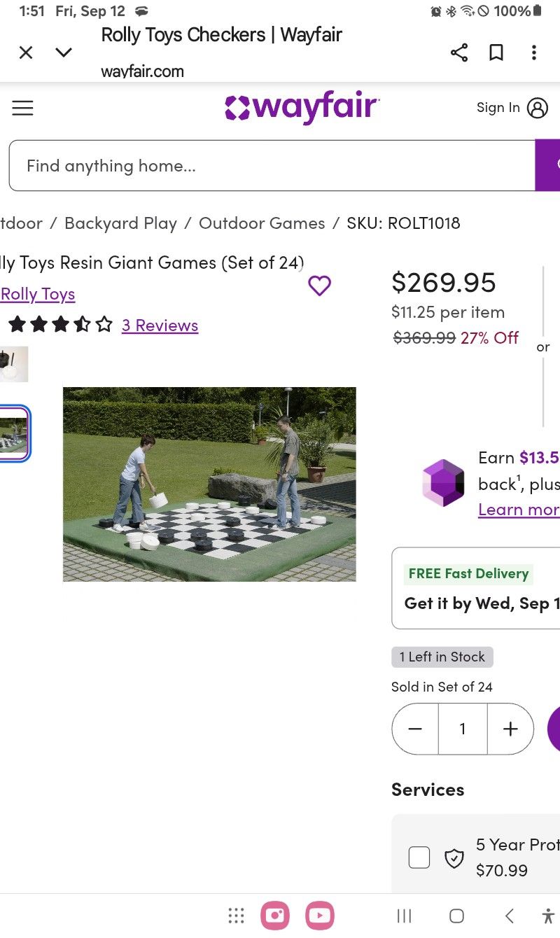
Task: Tap the share icon in browser bar
Action: (459, 52)
